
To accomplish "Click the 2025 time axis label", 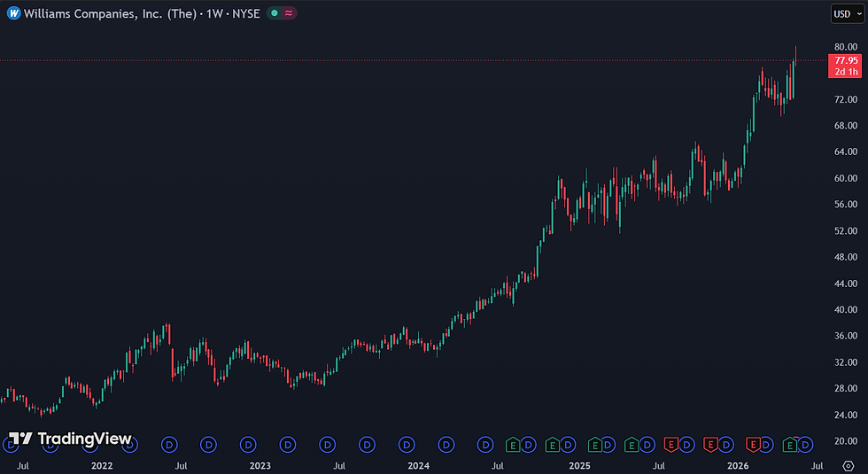I will coord(579,466).
